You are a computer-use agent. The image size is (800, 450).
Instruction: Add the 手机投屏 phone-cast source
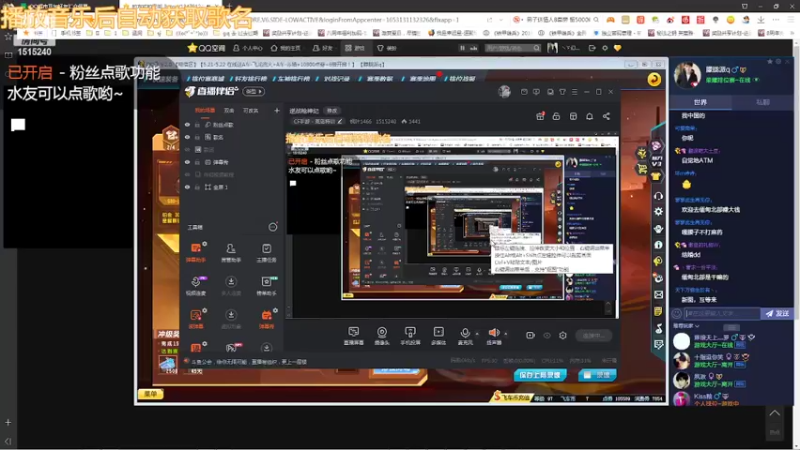[410, 336]
